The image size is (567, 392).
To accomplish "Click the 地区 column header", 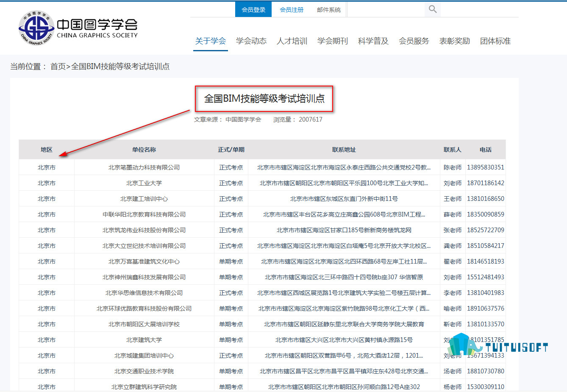I will tap(47, 150).
